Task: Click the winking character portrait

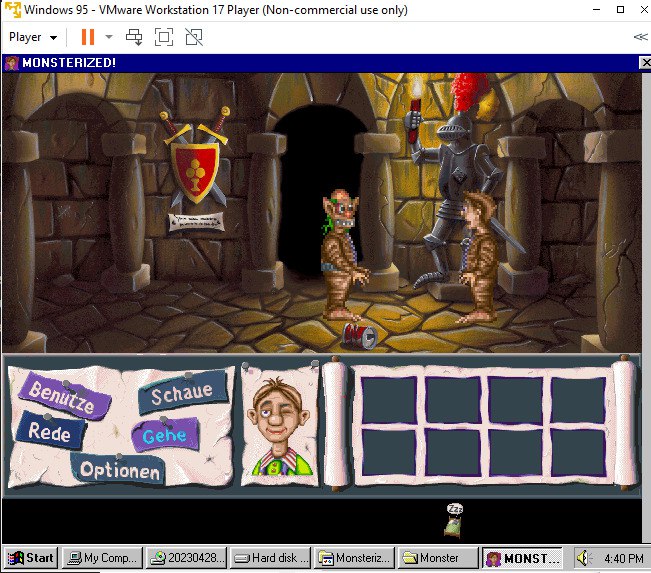Action: pos(279,426)
